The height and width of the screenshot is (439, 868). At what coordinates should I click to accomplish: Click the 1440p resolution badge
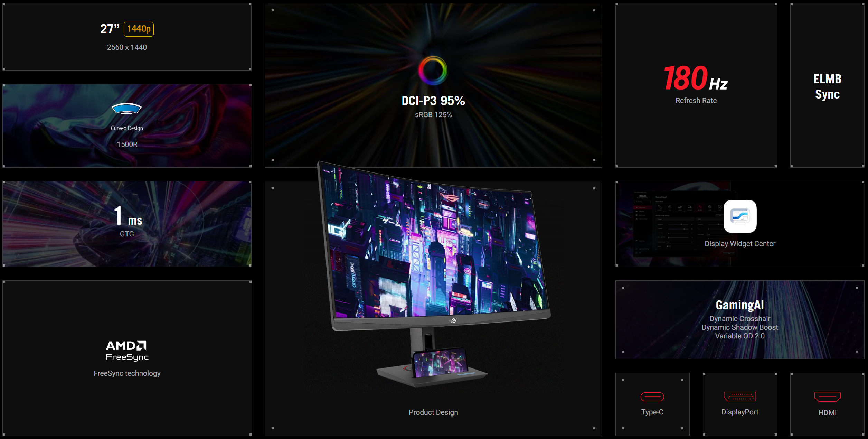click(x=139, y=29)
